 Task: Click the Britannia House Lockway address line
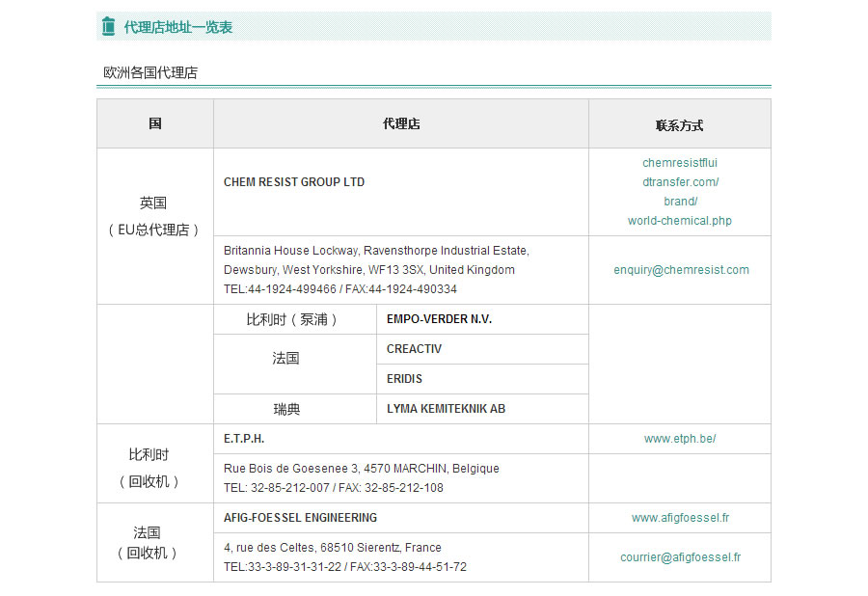pyautogui.click(x=376, y=250)
